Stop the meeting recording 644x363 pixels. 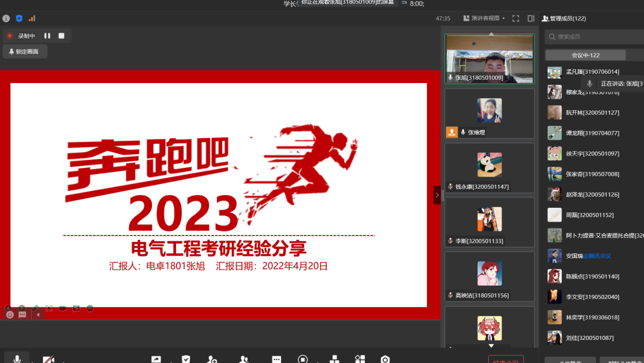[x=61, y=36]
